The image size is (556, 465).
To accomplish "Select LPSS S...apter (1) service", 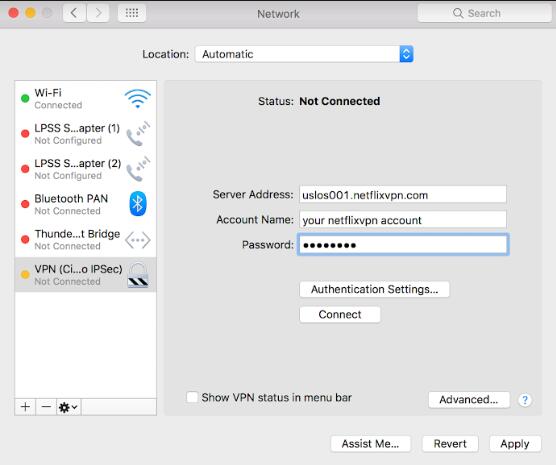I will [x=85, y=134].
